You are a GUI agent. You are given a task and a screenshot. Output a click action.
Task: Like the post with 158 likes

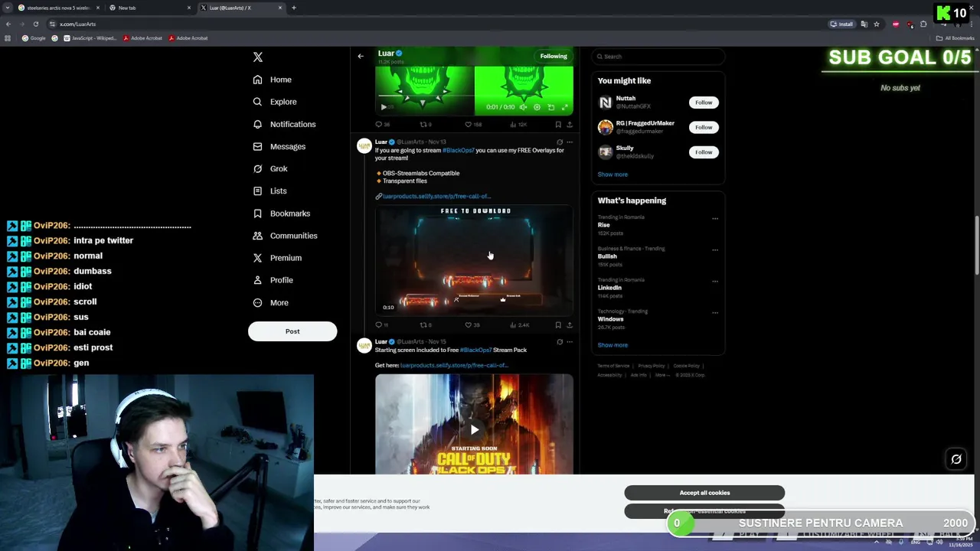[x=474, y=124]
